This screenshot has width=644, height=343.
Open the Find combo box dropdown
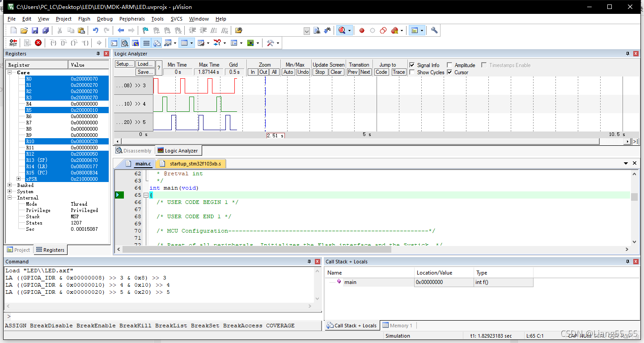(x=307, y=31)
